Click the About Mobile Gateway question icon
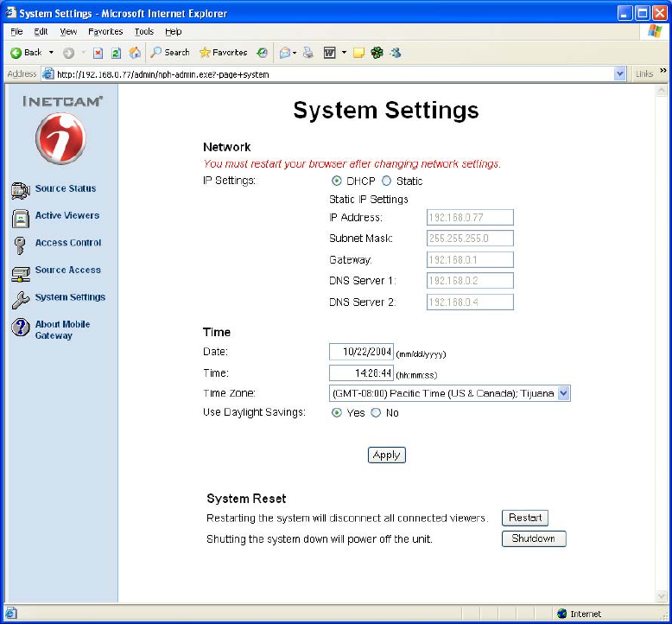 click(21, 328)
